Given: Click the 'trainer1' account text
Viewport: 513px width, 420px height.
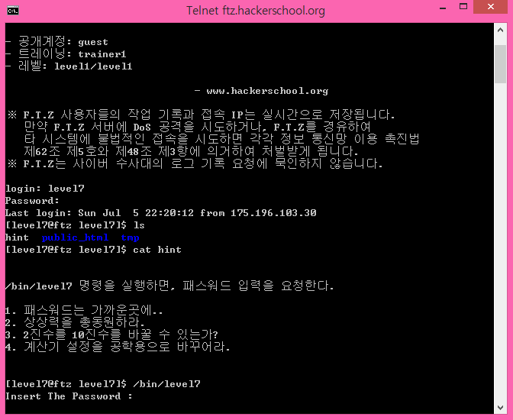Looking at the screenshot, I should click(102, 54).
